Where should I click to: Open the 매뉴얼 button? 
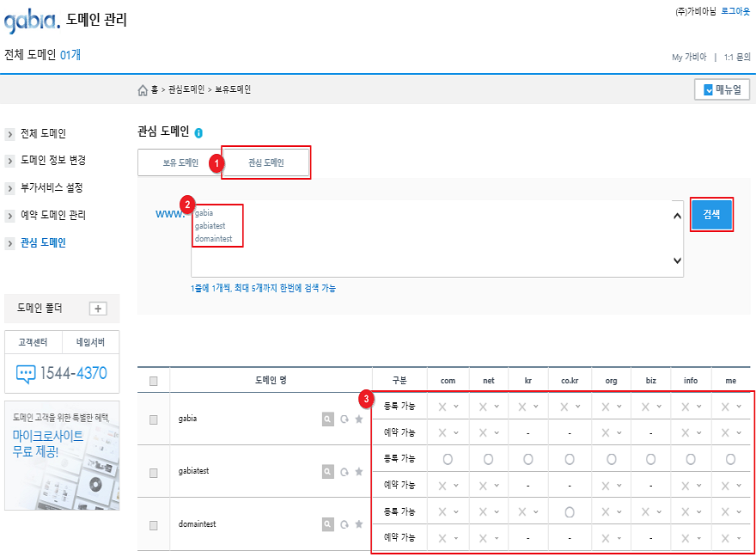(x=722, y=89)
